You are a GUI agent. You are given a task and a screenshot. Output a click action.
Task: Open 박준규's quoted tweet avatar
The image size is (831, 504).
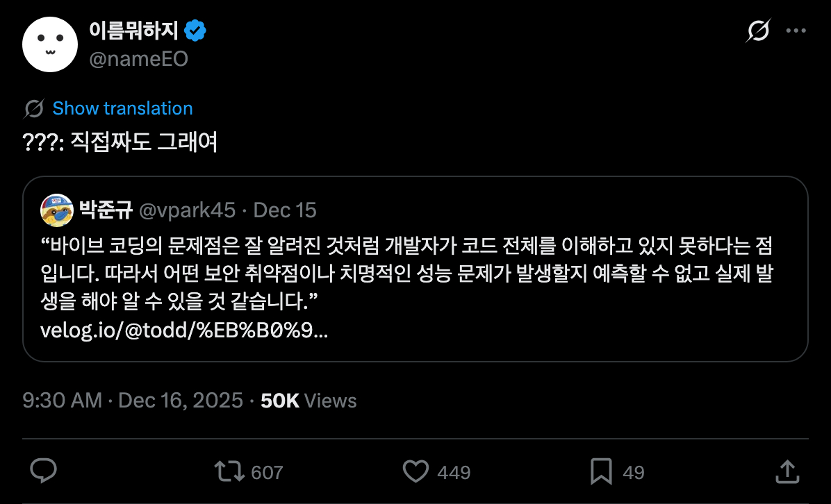pos(57,210)
